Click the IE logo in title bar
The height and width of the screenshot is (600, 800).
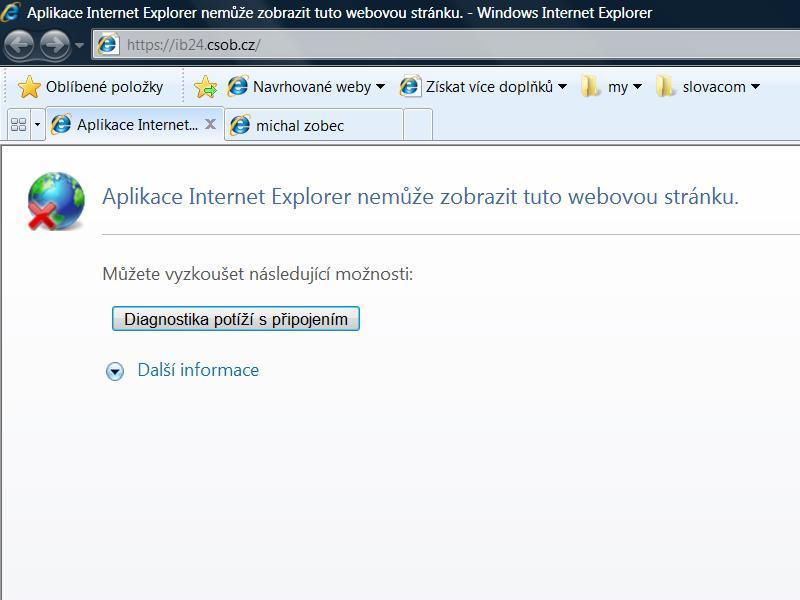click(x=10, y=12)
